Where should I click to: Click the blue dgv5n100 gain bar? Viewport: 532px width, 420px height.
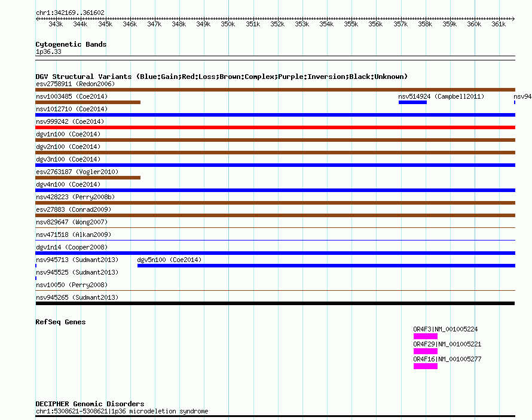pyautogui.click(x=326, y=266)
